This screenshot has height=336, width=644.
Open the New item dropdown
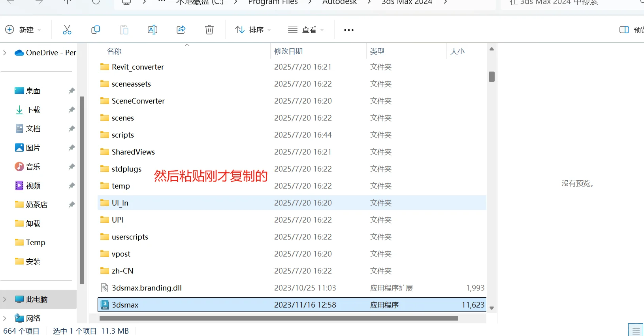(x=23, y=30)
